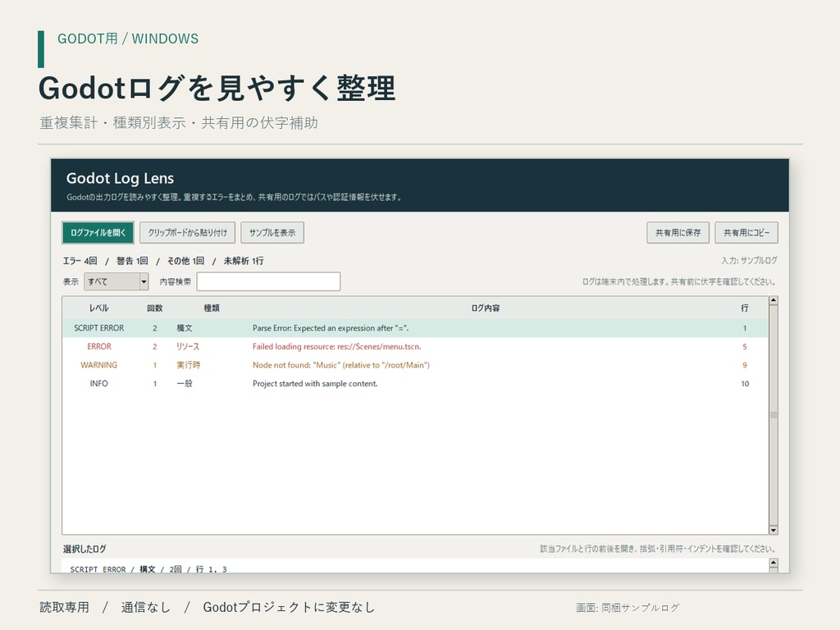
Task: Sort by the 種類 column header
Action: 212,308
